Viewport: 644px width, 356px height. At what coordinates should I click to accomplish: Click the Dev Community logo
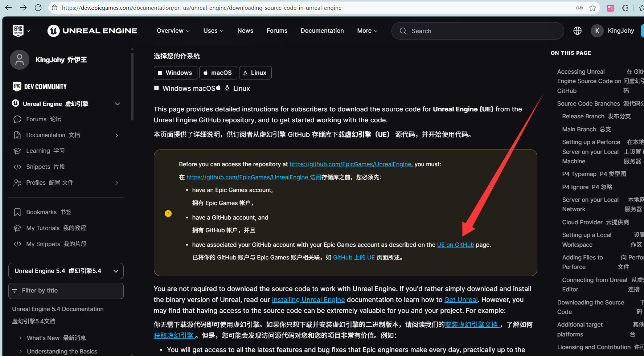coord(40,86)
